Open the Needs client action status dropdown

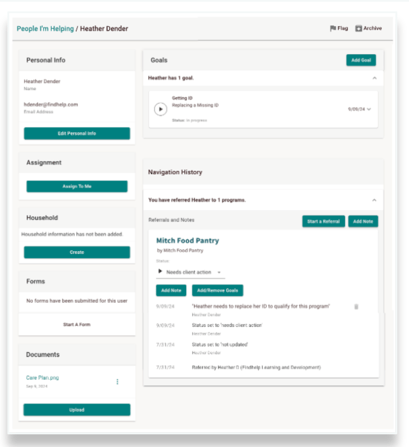[x=191, y=272]
